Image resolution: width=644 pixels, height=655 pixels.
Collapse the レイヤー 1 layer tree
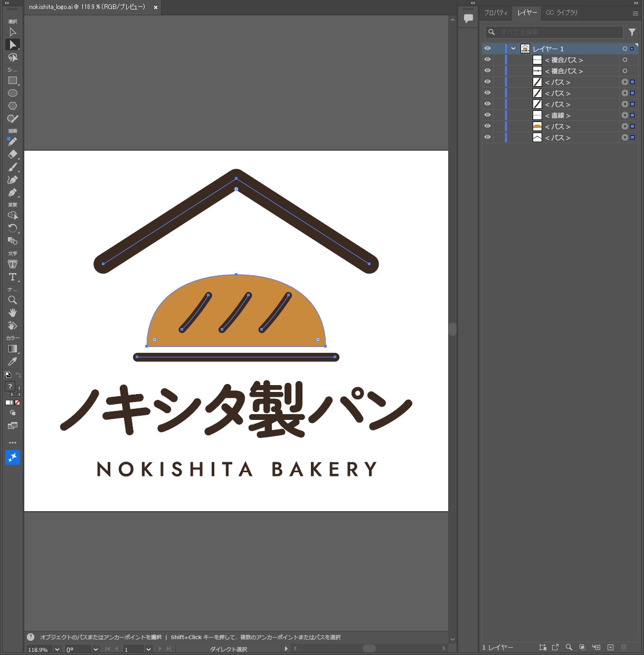coord(513,49)
